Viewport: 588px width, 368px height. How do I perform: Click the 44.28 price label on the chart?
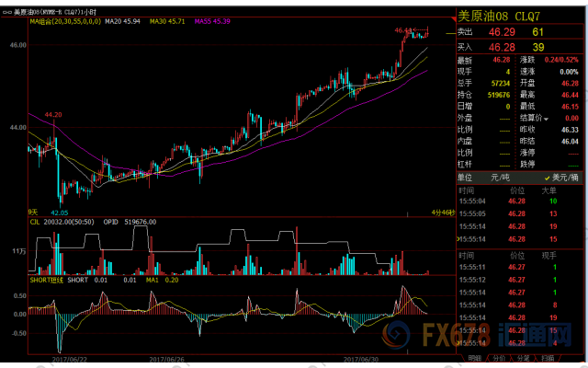pyautogui.click(x=52, y=115)
